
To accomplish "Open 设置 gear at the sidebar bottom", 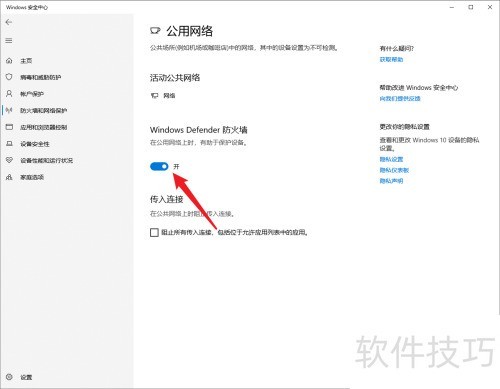I will [9, 377].
